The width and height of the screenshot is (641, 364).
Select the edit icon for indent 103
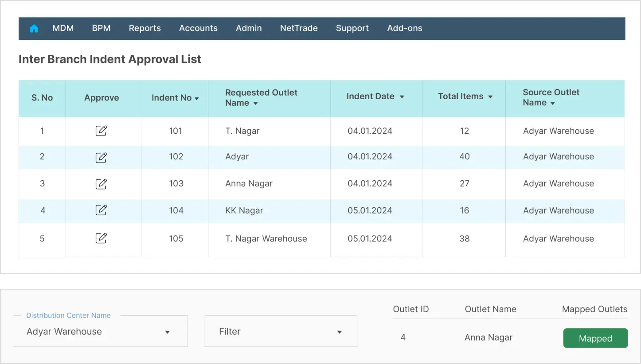(102, 183)
